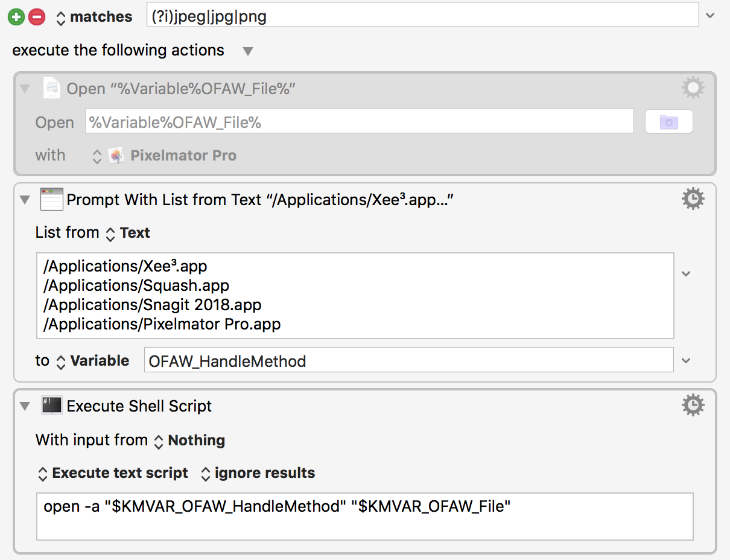Click the Prompt With List window icon
730x560 pixels.
point(52,199)
